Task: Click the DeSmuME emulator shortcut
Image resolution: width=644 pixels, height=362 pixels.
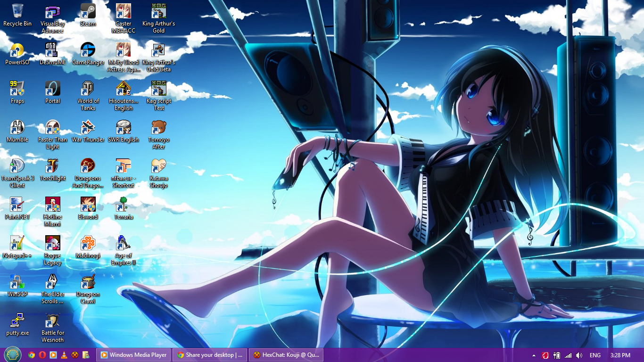Action: click(x=52, y=53)
